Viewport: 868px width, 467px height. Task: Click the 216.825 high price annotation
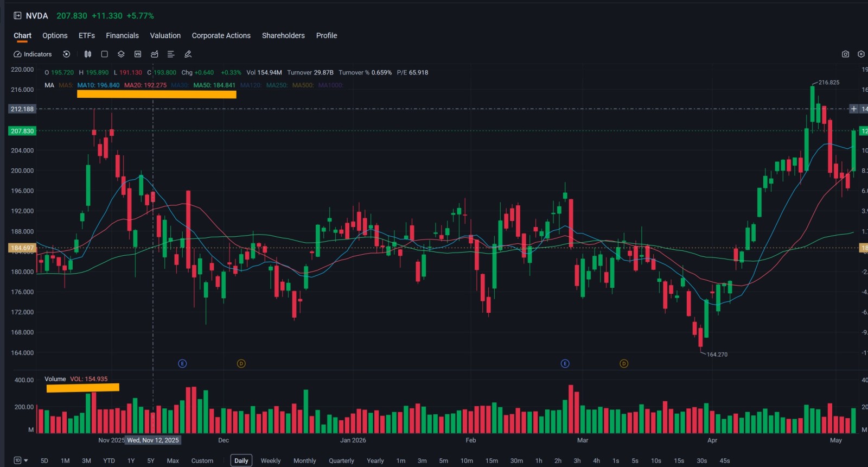tap(829, 83)
